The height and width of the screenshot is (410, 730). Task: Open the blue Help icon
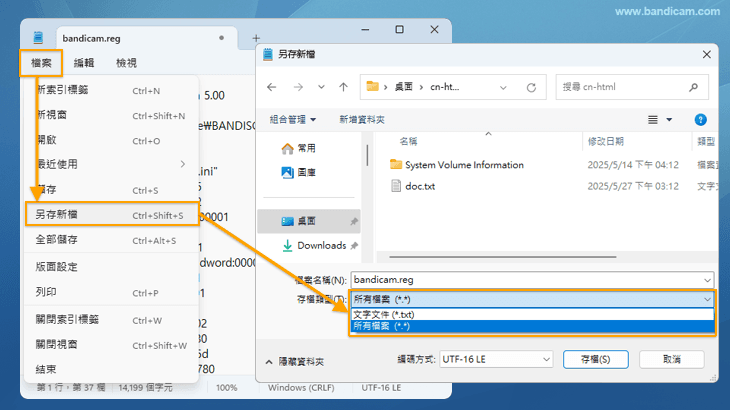coord(700,120)
